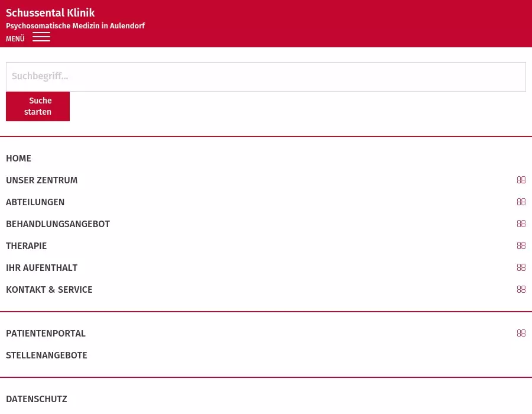This screenshot has width=532, height=414.
Task: Expand the Abteilungen submenu icon
Action: pos(521,202)
